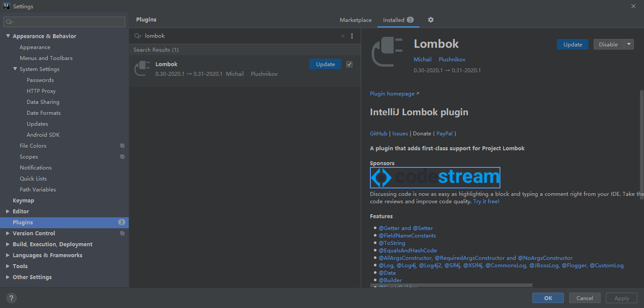This screenshot has width=644, height=308.
Task: Click the Disable plugin button
Action: (x=609, y=44)
